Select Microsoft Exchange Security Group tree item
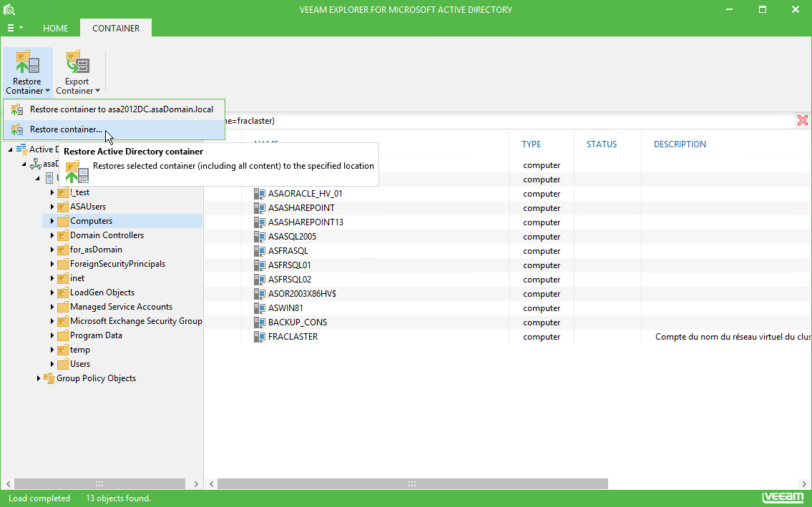This screenshot has width=812, height=507. coord(136,321)
